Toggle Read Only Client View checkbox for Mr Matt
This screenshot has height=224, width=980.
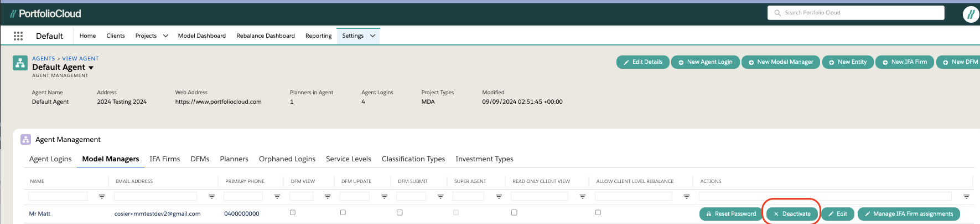click(514, 212)
